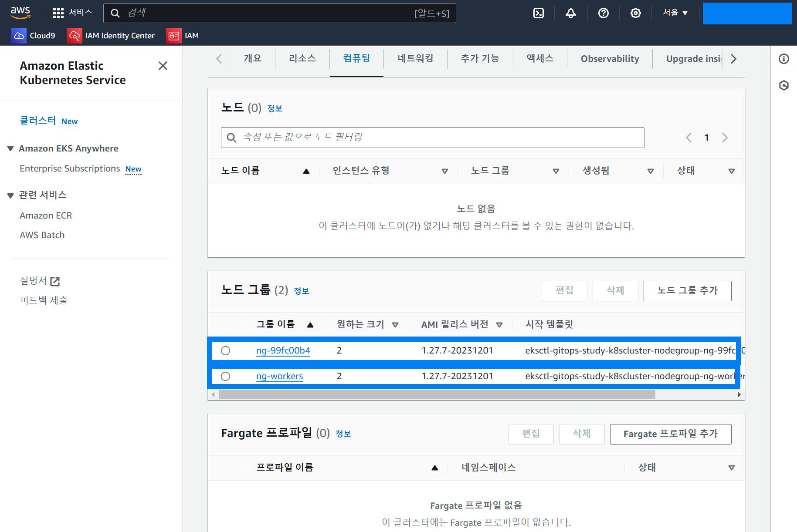Open the help question mark icon
This screenshot has width=797, height=532.
click(x=604, y=13)
